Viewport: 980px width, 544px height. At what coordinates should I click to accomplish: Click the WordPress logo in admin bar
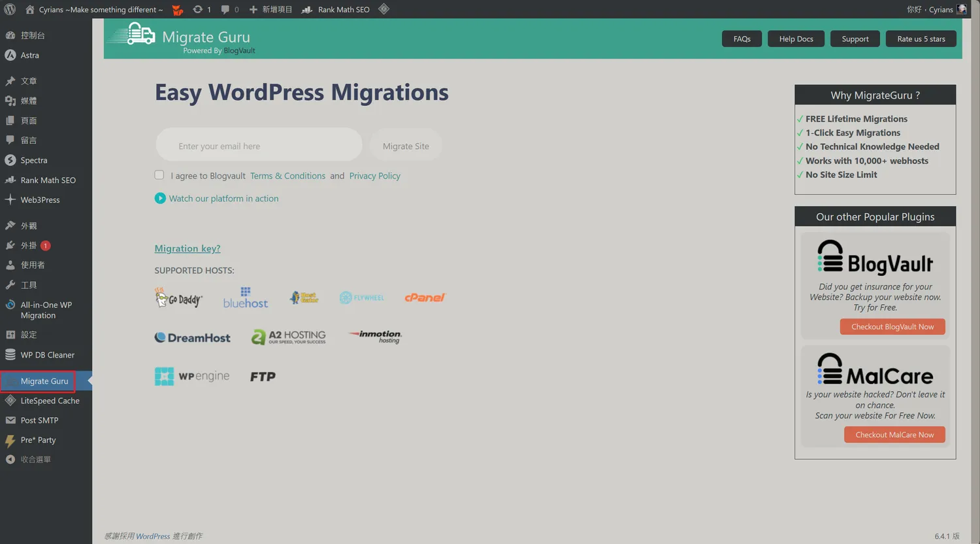pos(10,10)
